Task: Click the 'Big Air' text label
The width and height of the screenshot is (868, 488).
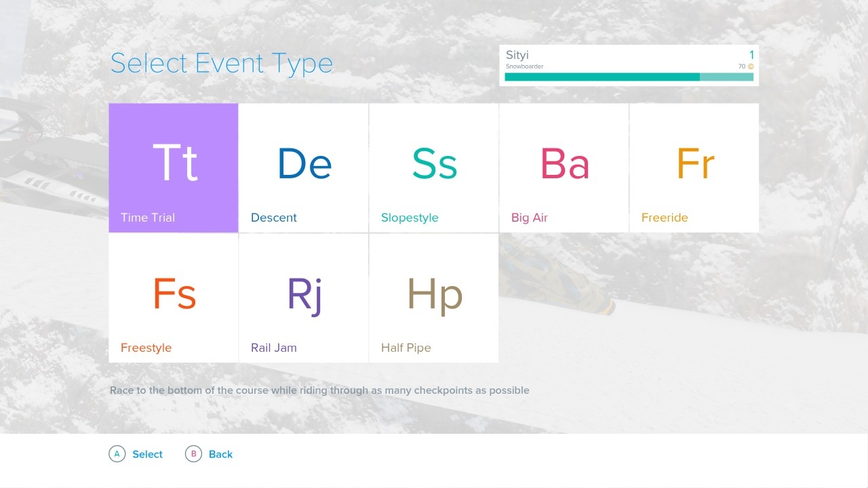Action: pos(530,218)
